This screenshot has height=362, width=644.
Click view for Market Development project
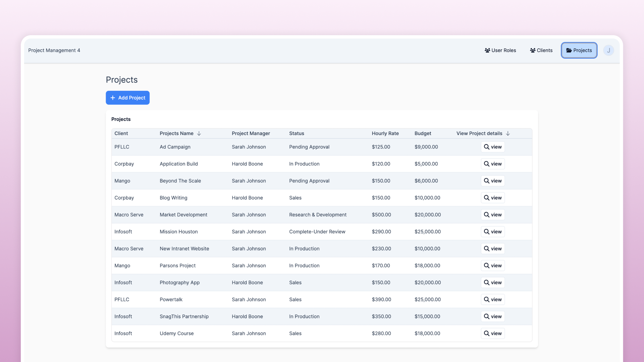coord(492,215)
